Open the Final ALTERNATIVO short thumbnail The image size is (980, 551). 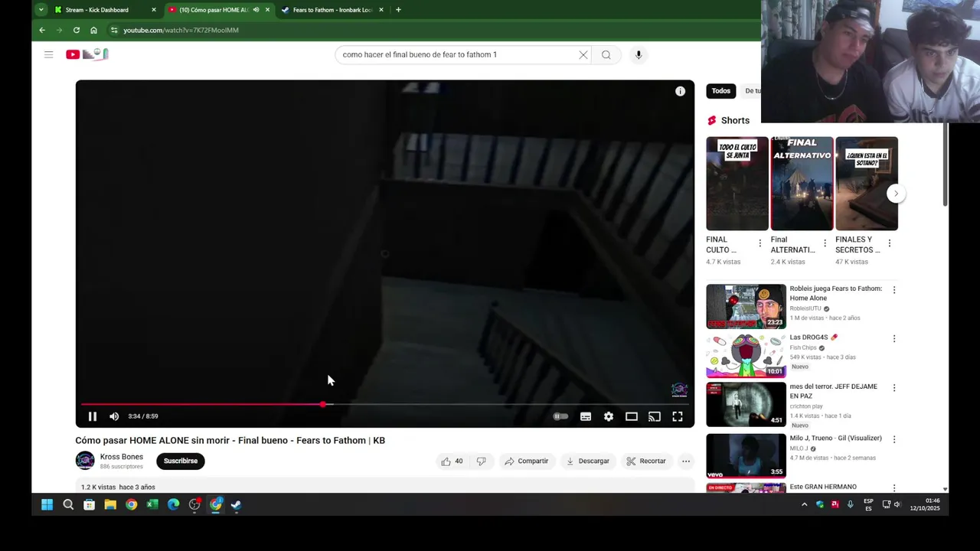coord(802,184)
